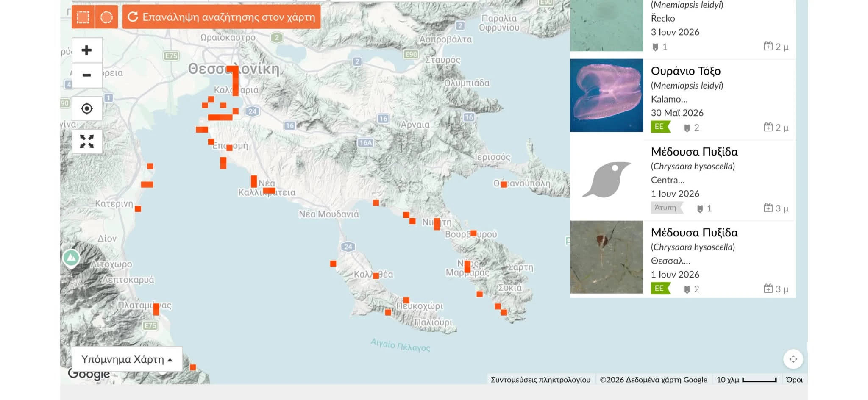Viewport: 868px width, 400px height.
Task: Click the location text Centra...
Action: 668,180
